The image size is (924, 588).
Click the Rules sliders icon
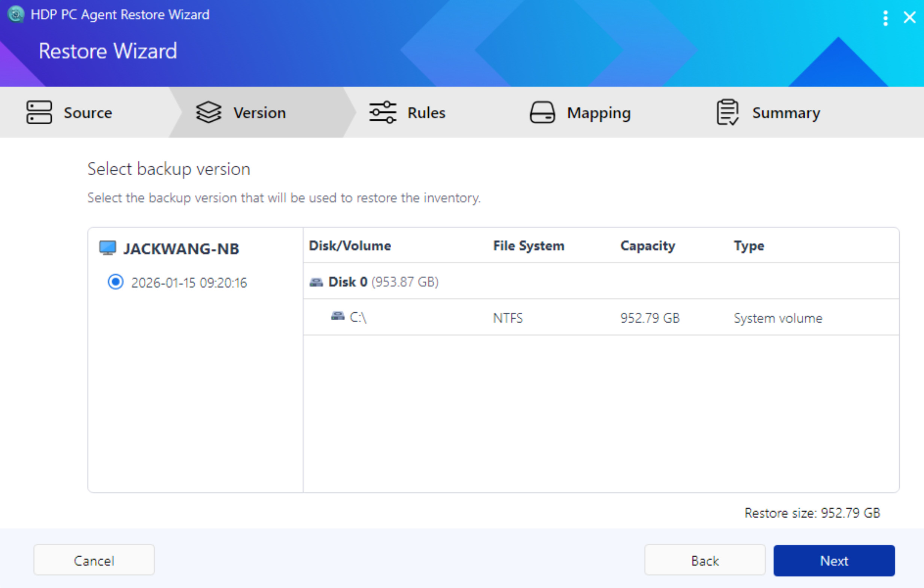coord(382,112)
